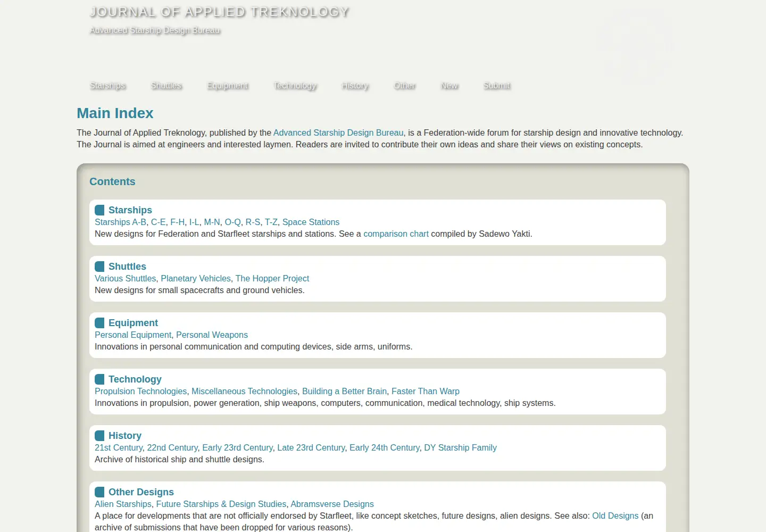The height and width of the screenshot is (532, 766).
Task: Click the Journal of Applied Treknology site title
Action: tap(219, 12)
